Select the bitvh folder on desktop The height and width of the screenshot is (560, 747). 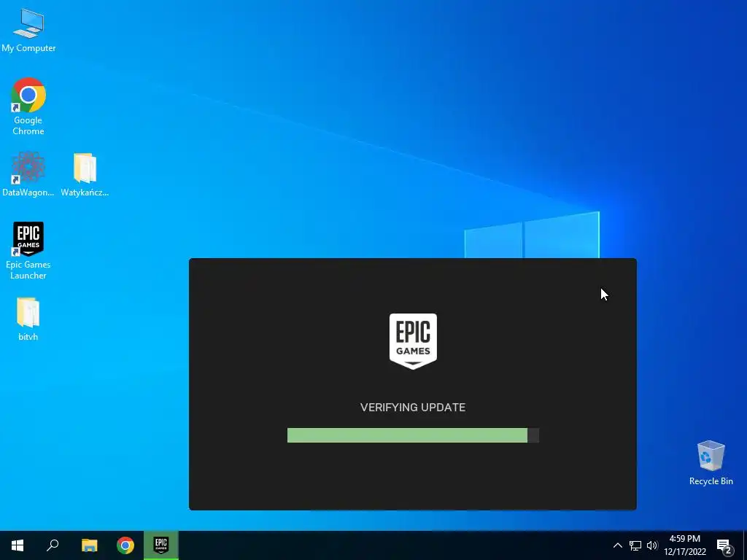[28, 319]
